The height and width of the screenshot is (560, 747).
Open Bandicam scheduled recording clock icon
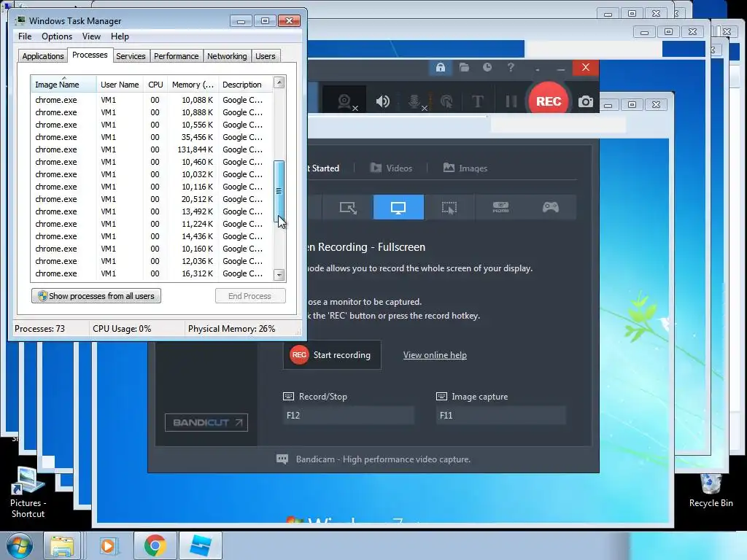point(487,68)
